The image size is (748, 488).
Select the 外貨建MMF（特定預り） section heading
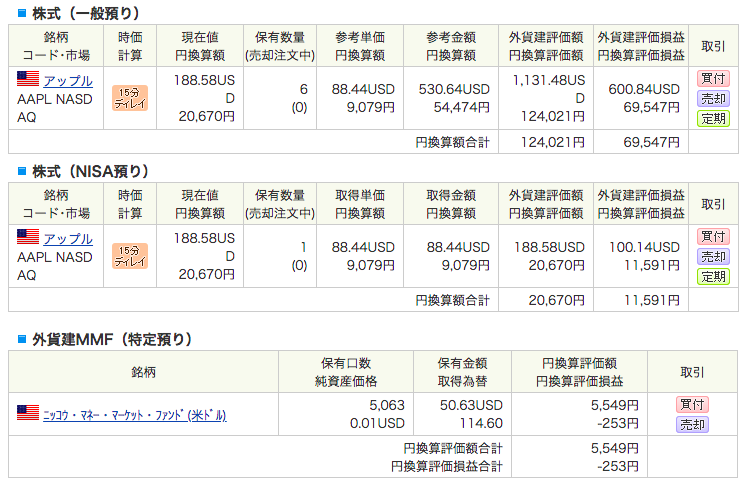112,340
